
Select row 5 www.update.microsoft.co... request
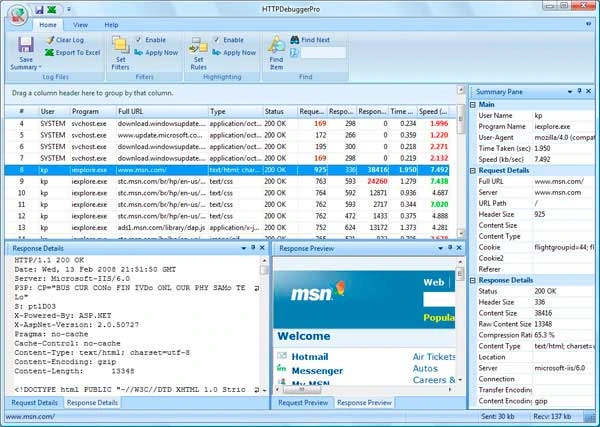(227, 135)
